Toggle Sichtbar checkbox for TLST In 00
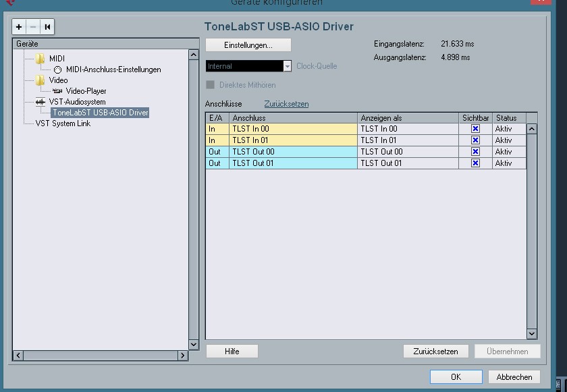 click(x=475, y=129)
